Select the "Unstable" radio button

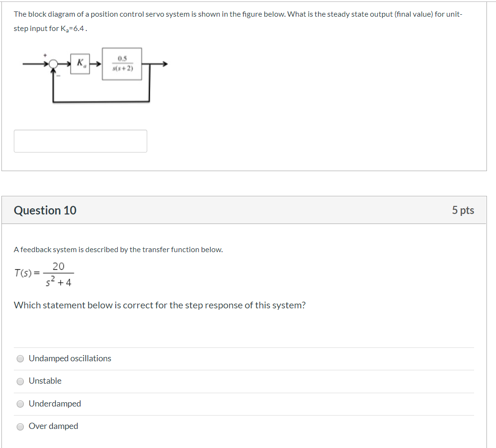[20, 381]
